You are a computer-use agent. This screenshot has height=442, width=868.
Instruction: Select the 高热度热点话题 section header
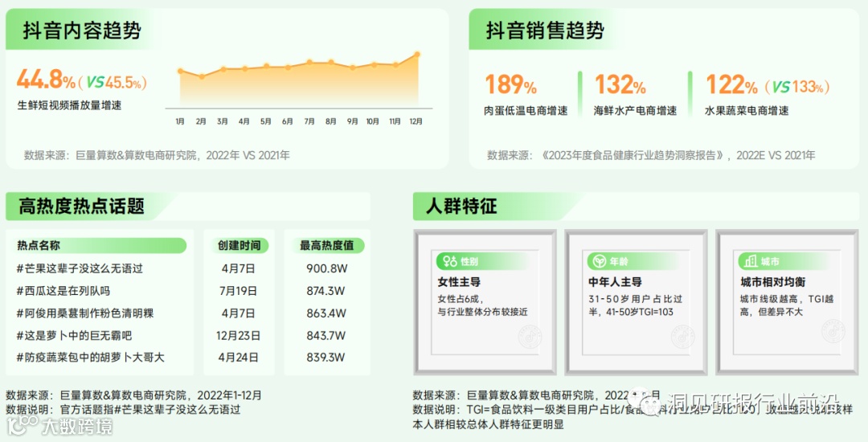(x=81, y=207)
